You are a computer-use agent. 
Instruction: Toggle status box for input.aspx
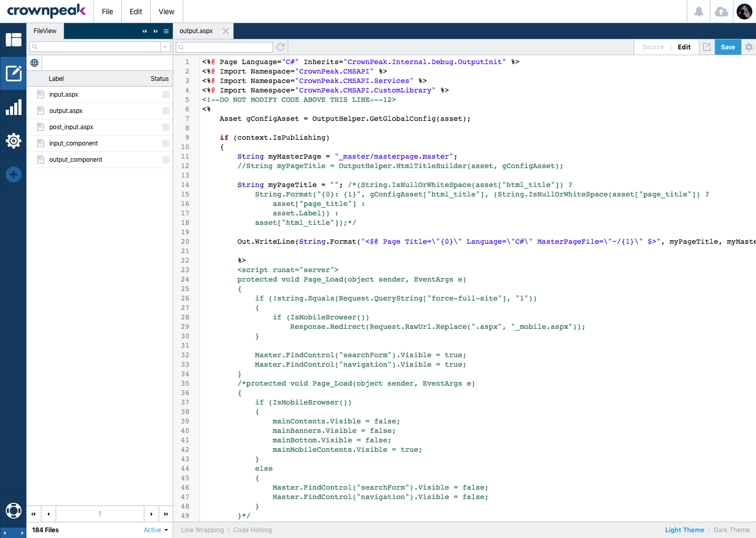[166, 95]
